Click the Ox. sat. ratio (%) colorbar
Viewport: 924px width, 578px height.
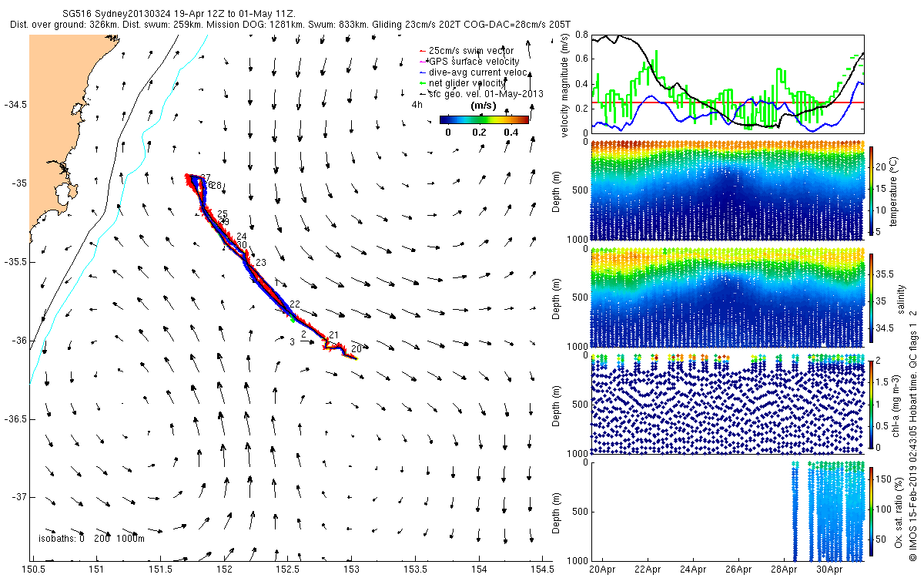pos(872,511)
